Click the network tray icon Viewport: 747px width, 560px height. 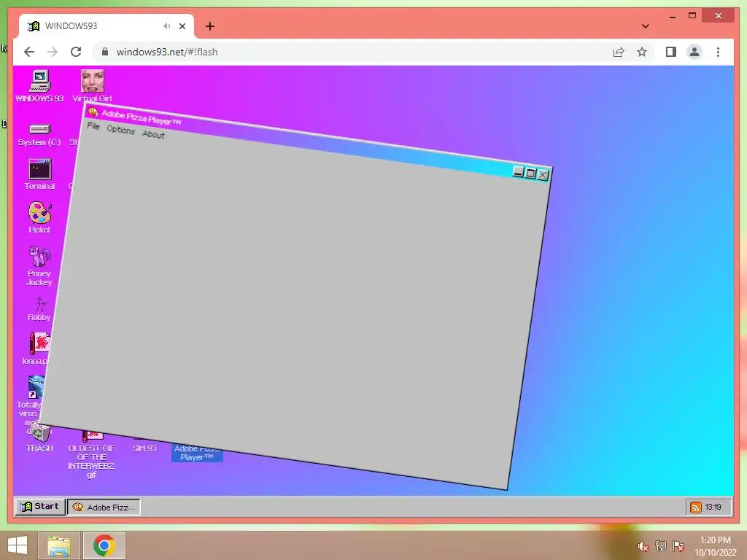(660, 546)
